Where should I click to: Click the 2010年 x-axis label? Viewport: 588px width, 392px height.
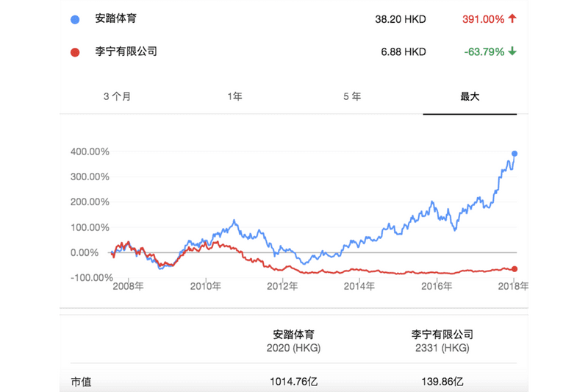tap(206, 287)
